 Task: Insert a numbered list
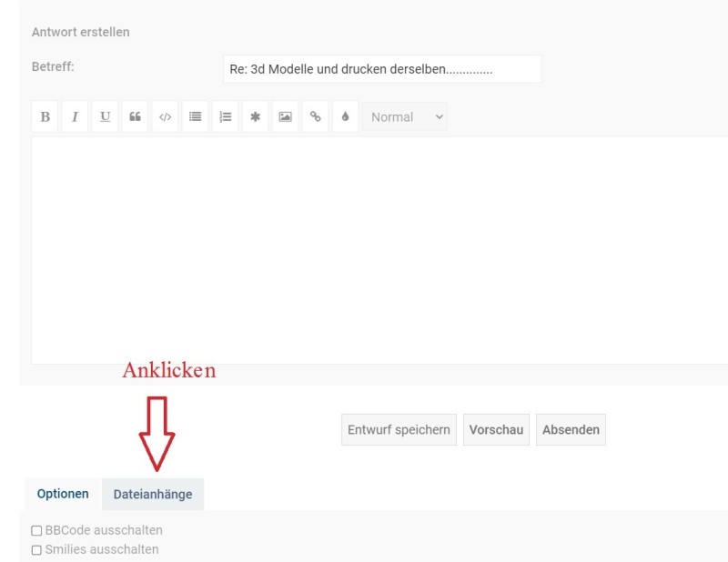(225, 116)
